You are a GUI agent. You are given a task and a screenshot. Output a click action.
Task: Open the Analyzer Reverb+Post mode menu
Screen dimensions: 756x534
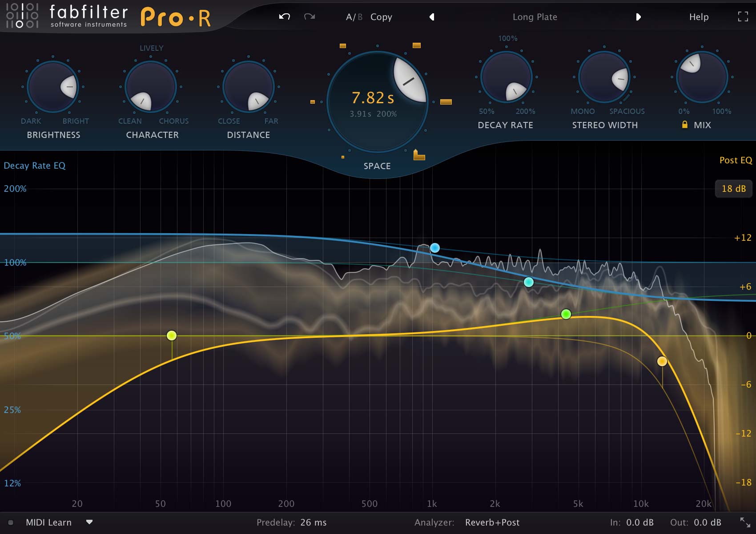(x=492, y=522)
